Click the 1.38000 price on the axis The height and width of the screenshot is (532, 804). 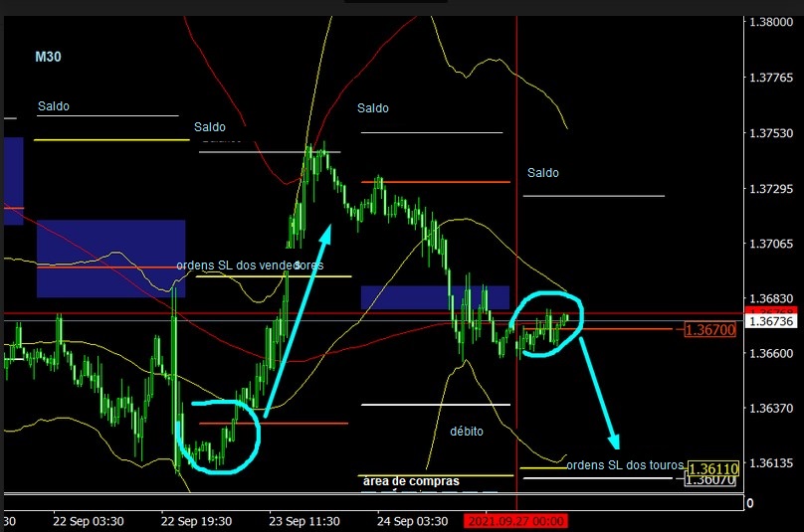(x=770, y=22)
